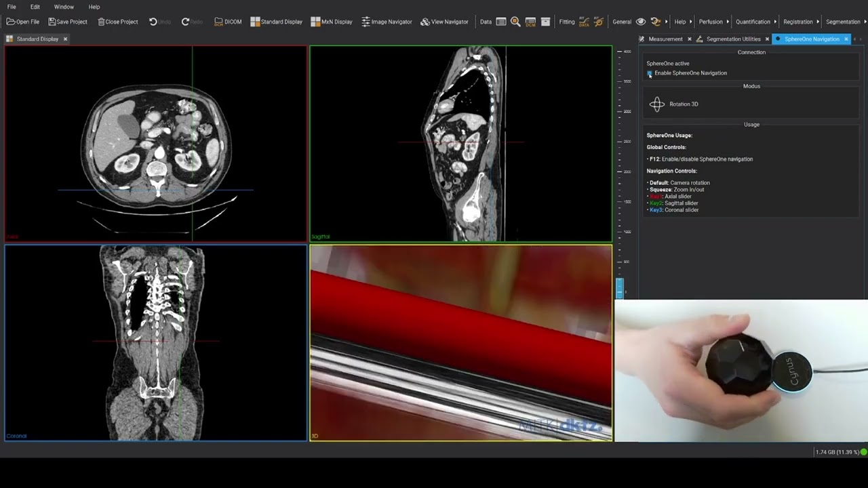
Task: Click in the Axial CT view
Action: click(x=156, y=144)
